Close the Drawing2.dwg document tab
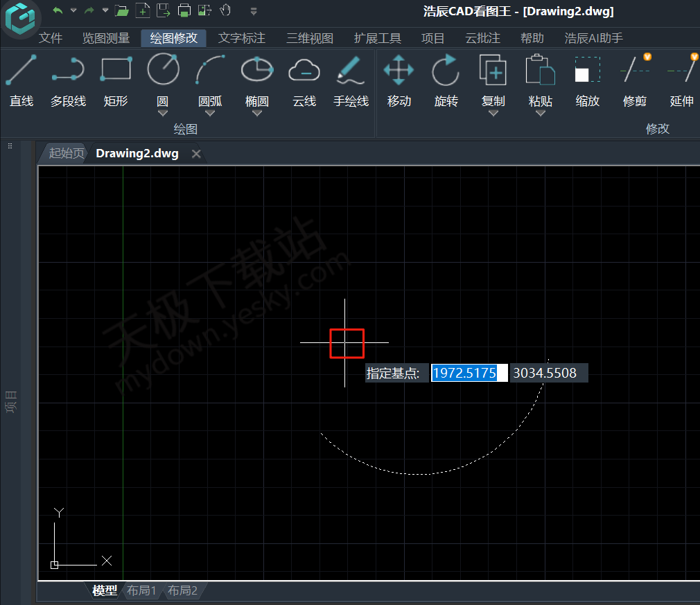 point(196,154)
